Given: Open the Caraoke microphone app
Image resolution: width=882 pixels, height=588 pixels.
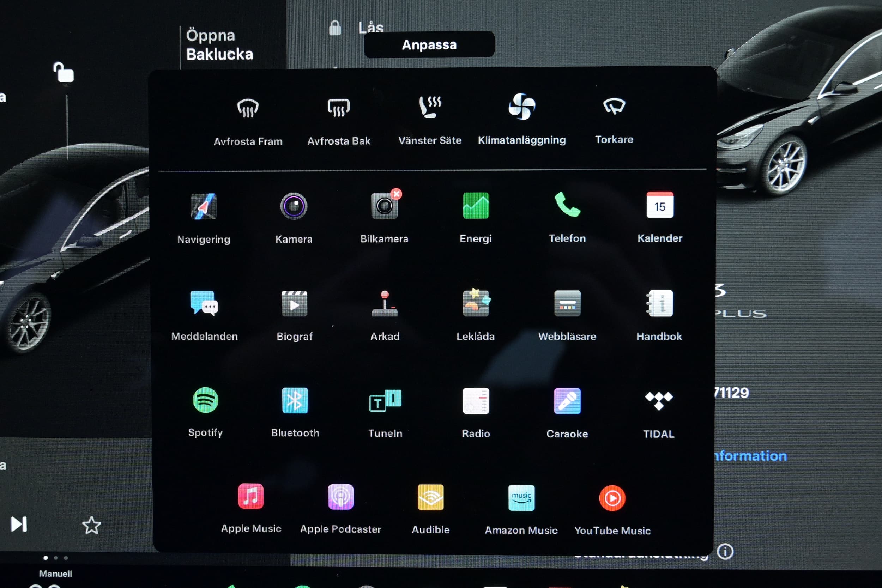Looking at the screenshot, I should tap(567, 401).
